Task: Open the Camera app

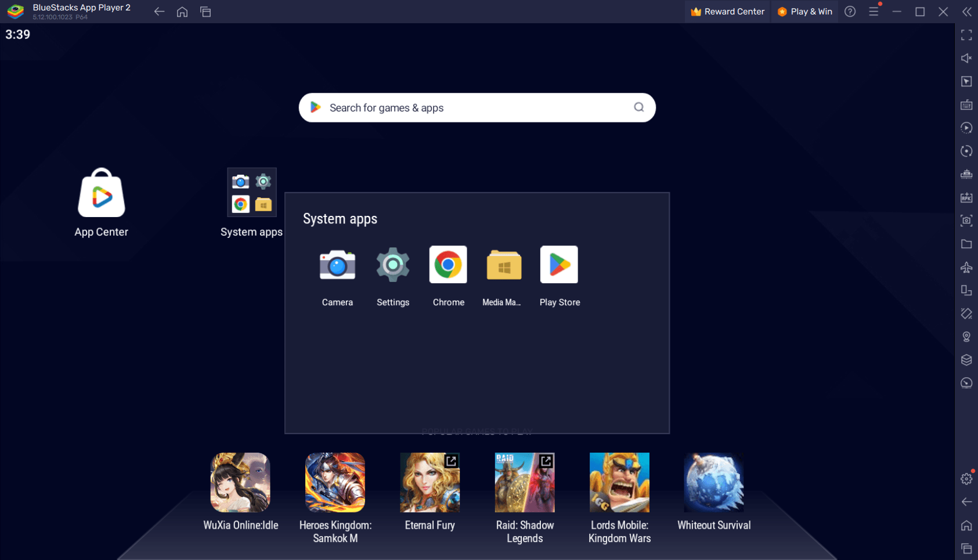Action: [x=337, y=265]
